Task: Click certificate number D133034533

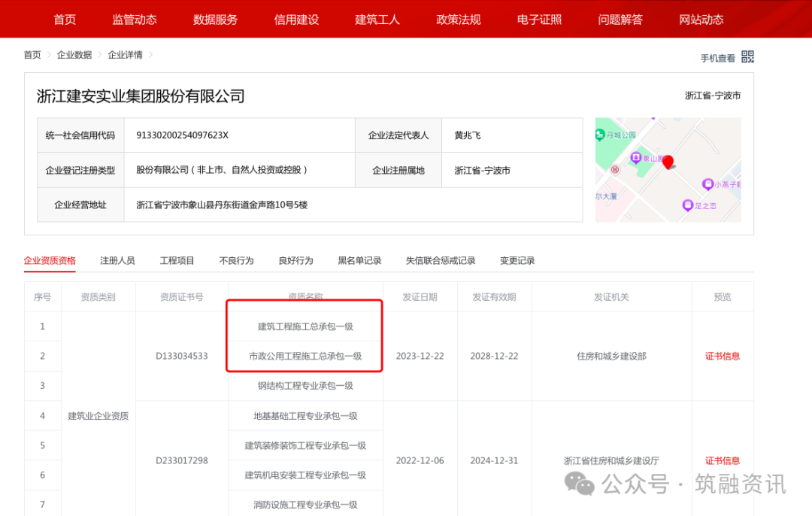Action: tap(182, 356)
